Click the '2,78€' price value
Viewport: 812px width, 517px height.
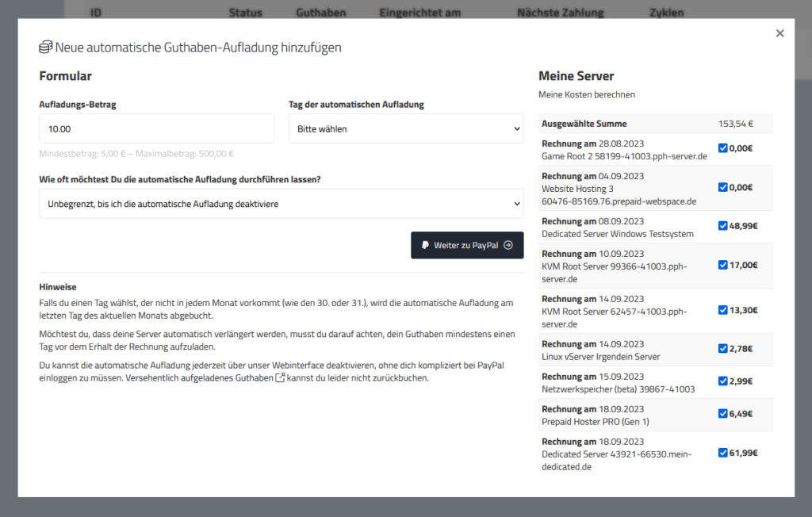(x=741, y=349)
